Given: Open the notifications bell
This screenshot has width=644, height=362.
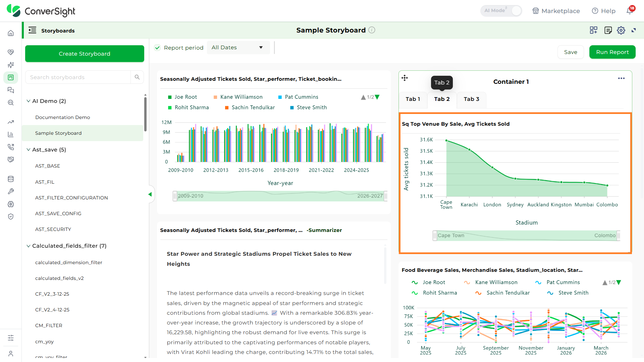Looking at the screenshot, I should 630,11.
